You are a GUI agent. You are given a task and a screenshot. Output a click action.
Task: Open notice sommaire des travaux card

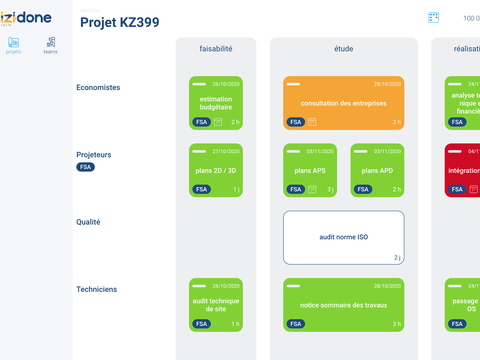(x=344, y=305)
